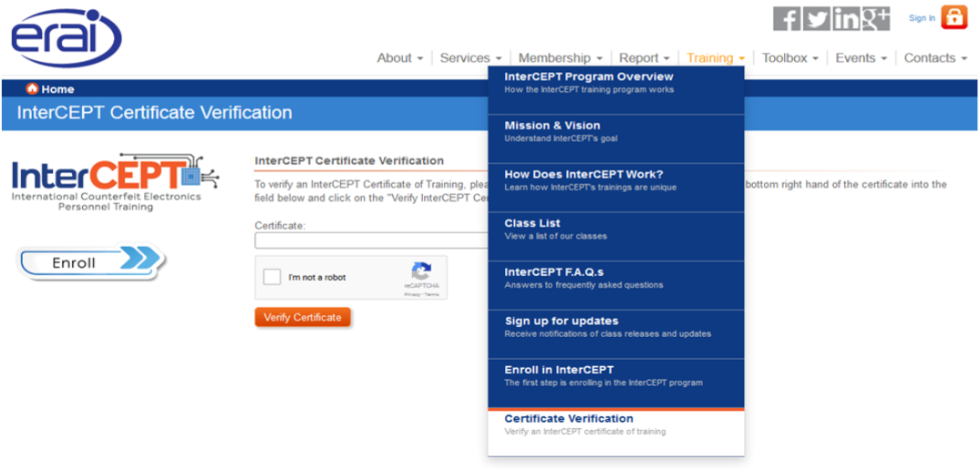Click the InterCEPT logo image
The height and width of the screenshot is (470, 980).
pos(116,181)
